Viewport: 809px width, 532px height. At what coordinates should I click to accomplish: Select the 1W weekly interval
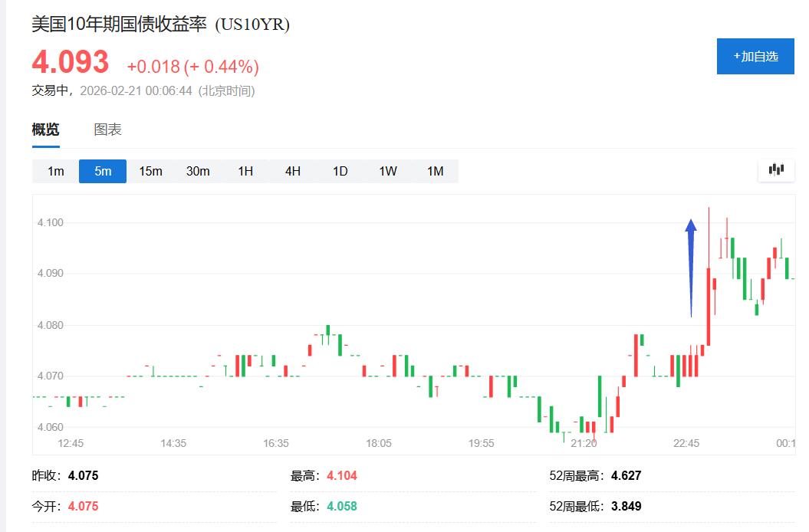point(388,171)
